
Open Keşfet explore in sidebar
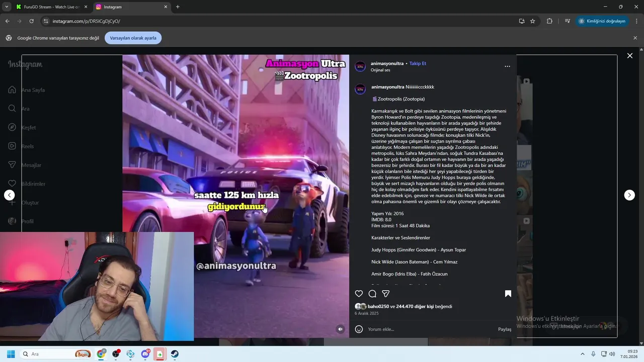22,127
